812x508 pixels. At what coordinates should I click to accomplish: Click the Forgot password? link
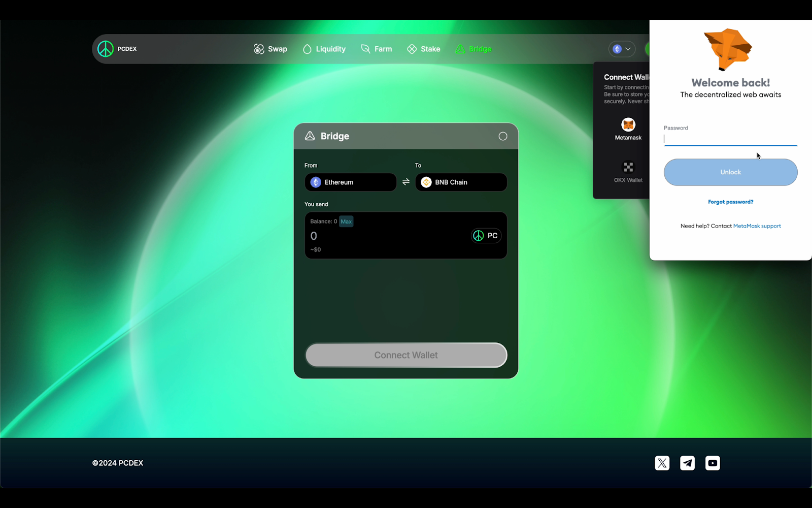click(x=731, y=202)
